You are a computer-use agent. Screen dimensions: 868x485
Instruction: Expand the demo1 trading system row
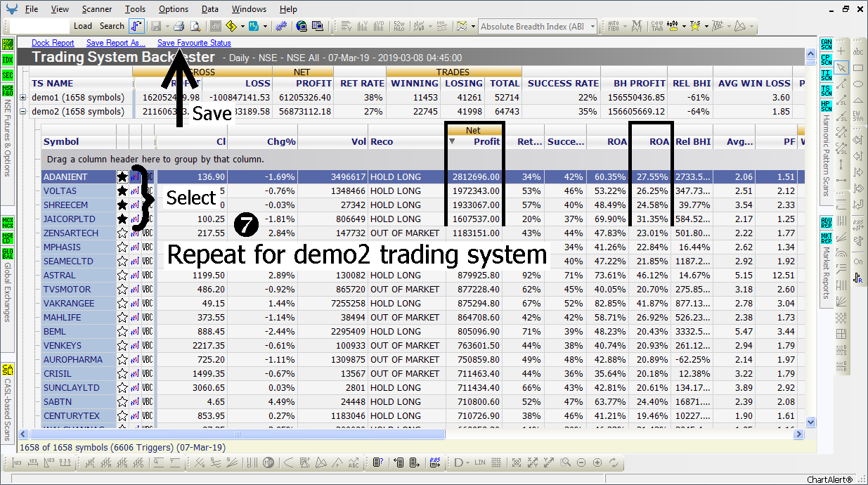pos(24,98)
